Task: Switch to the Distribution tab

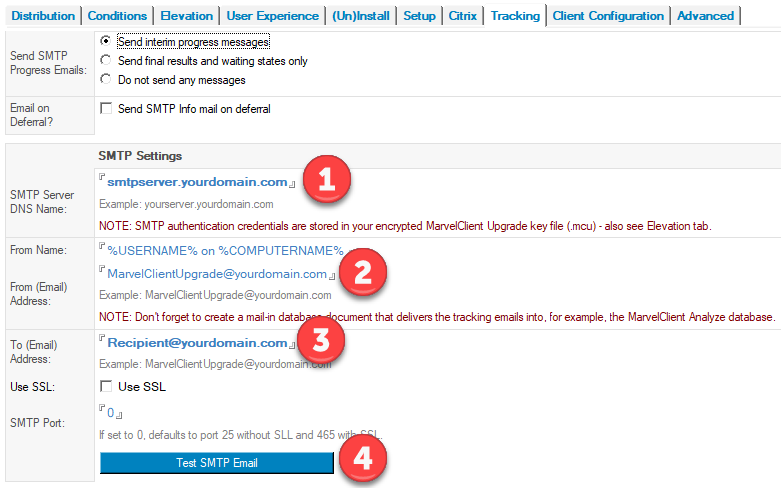Action: (x=43, y=16)
